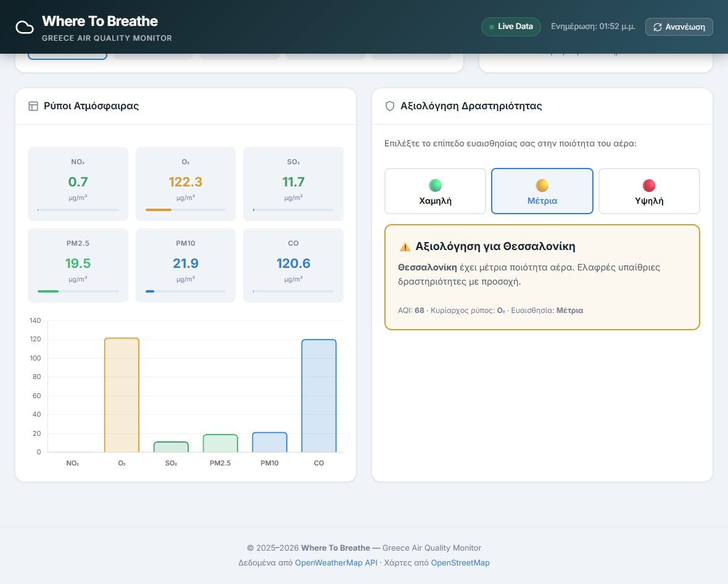Image resolution: width=728 pixels, height=584 pixels.
Task: Click the CO bar in the chart
Action: tap(319, 396)
